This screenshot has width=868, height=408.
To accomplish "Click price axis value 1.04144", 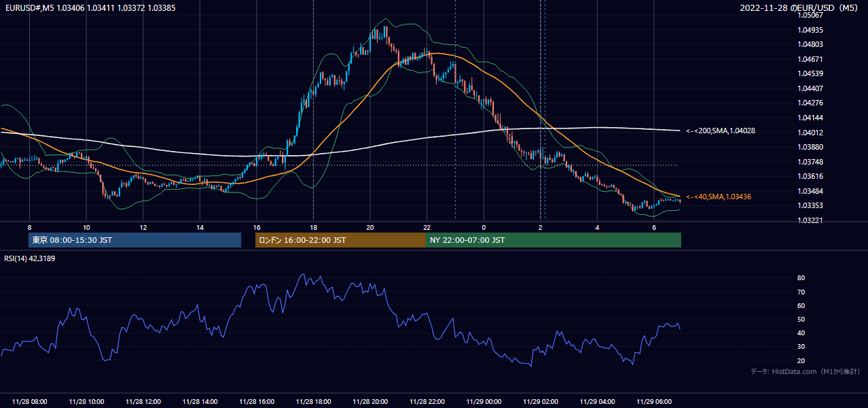I will (x=810, y=118).
